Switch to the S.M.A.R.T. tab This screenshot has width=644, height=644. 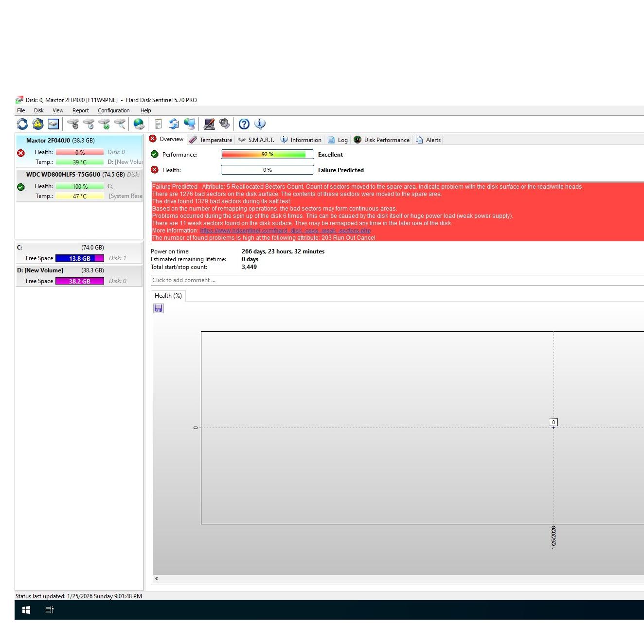point(256,140)
